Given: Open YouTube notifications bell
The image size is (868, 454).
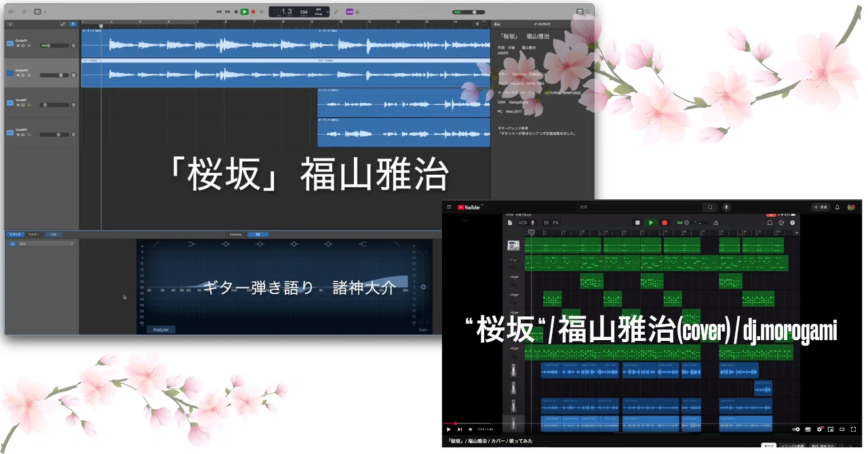Looking at the screenshot, I should click(837, 207).
